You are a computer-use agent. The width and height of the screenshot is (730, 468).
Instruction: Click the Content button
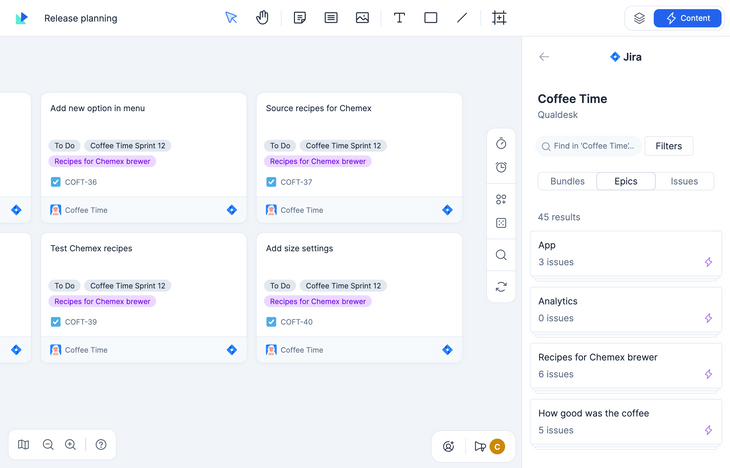click(x=688, y=18)
